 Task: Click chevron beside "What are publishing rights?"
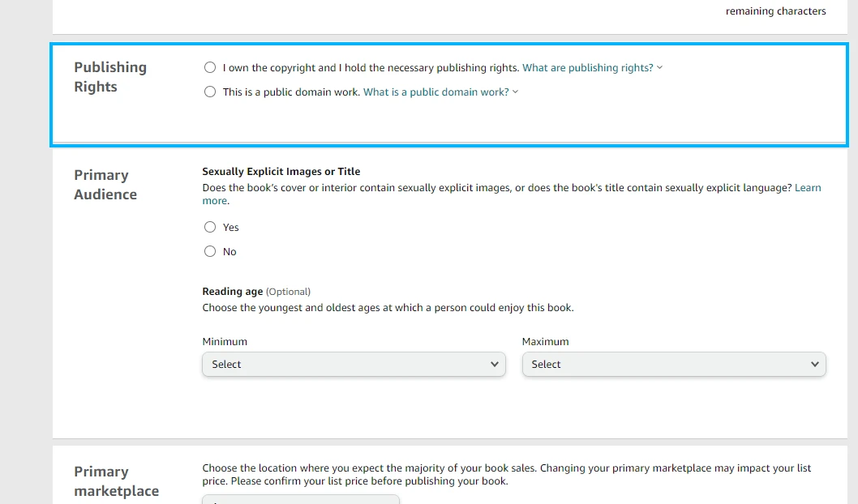(x=660, y=67)
